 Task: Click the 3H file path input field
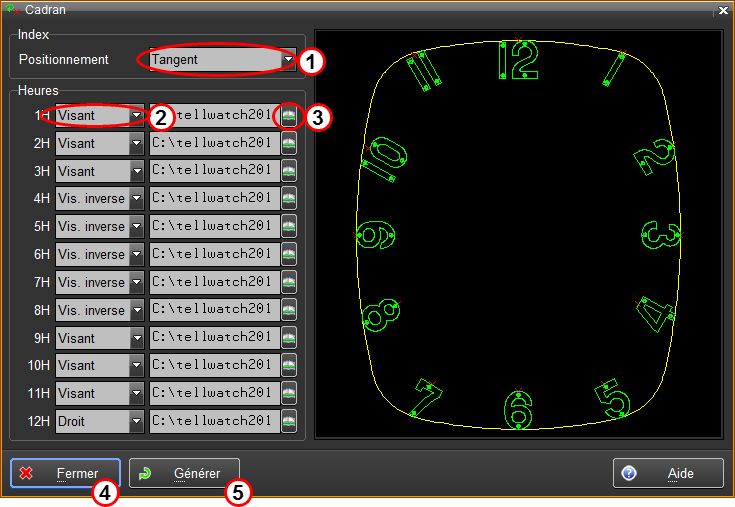coord(213,171)
